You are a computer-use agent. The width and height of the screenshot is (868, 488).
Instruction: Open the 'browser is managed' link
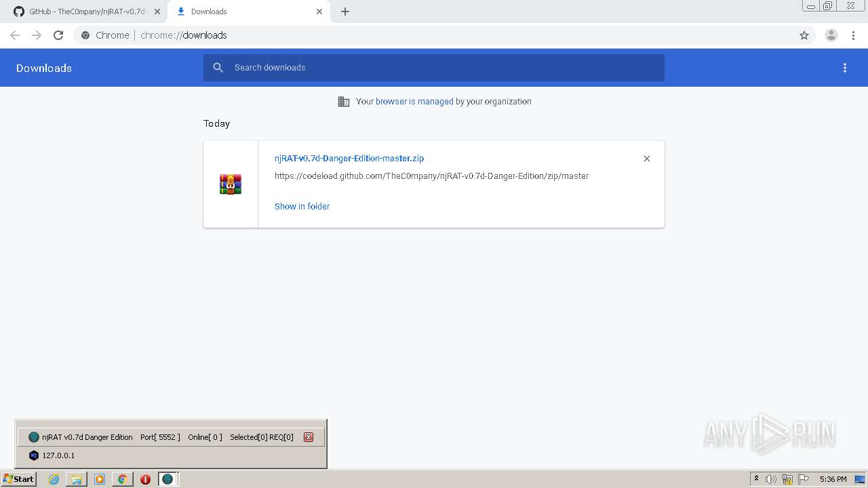click(414, 102)
